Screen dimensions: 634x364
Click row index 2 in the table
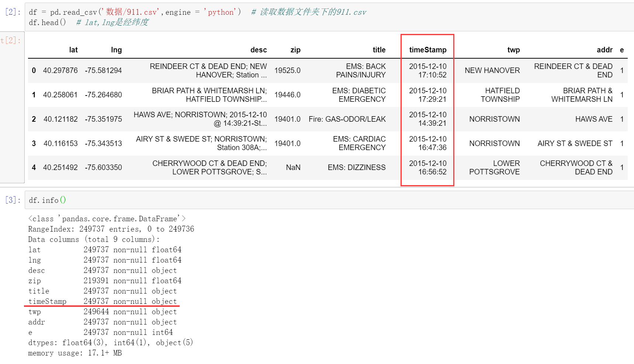point(34,119)
